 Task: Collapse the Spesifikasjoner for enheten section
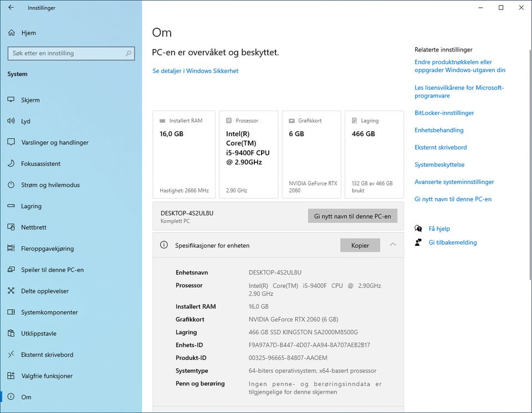393,245
